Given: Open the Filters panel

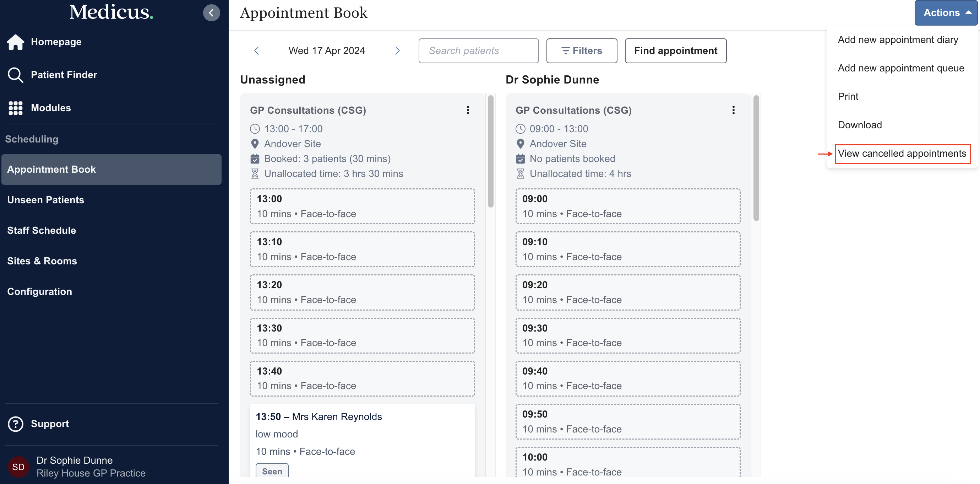Looking at the screenshot, I should point(581,51).
